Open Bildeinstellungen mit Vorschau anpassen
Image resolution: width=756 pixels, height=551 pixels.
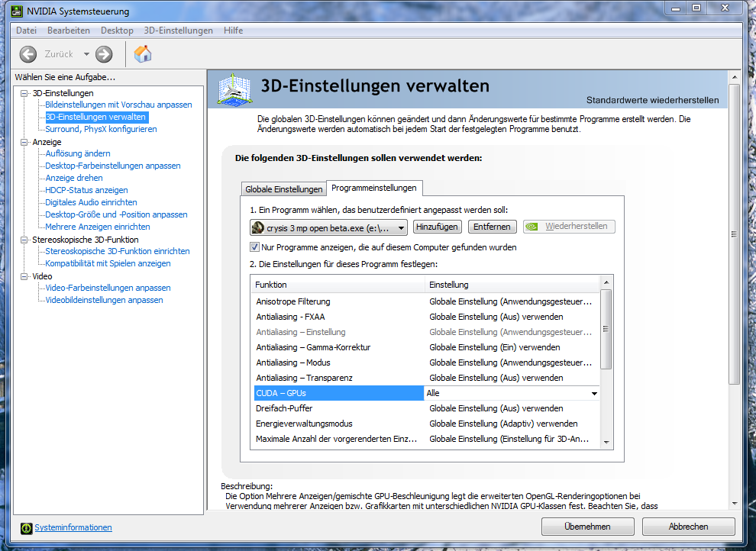click(118, 105)
